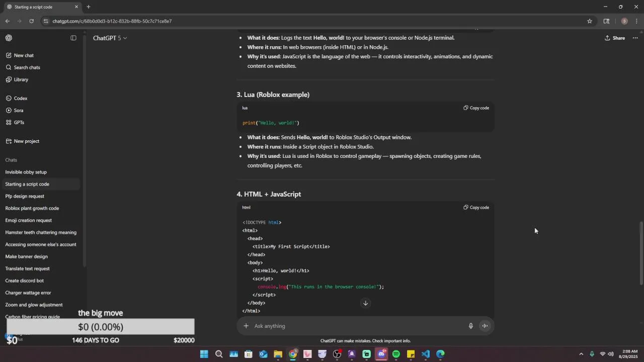Open the Windows Start menu
Screen dimensions: 644x362
(204, 354)
